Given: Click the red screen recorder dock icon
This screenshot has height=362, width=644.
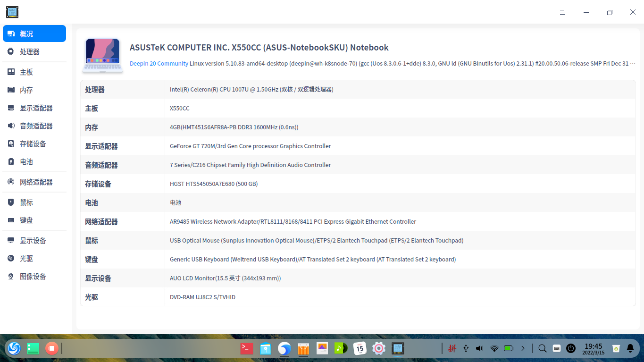Looking at the screenshot, I should [x=51, y=348].
